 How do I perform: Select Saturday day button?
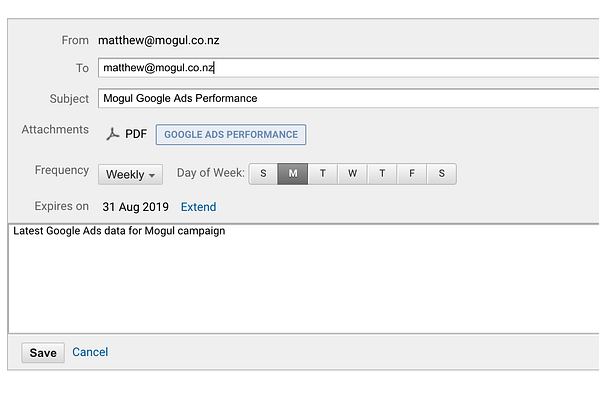[442, 174]
